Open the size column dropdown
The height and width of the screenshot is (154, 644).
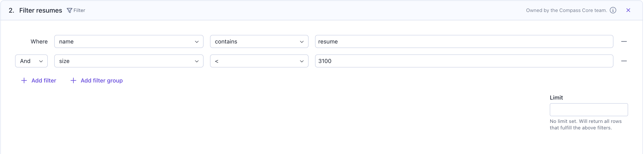pos(128,61)
